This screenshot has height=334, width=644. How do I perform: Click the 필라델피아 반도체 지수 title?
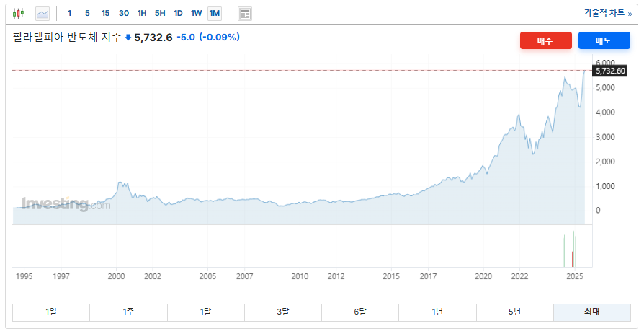pyautogui.click(x=67, y=38)
